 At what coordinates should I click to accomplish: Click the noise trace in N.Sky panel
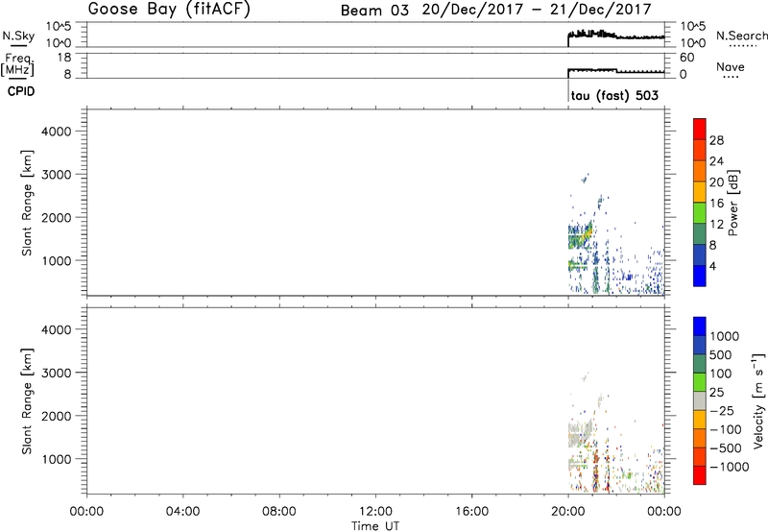tap(615, 36)
